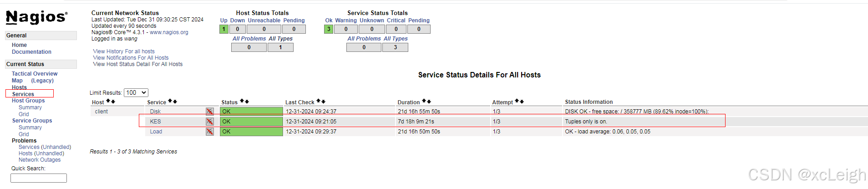
Task: Sort Host column ascending with up arrow
Action: coord(108,102)
